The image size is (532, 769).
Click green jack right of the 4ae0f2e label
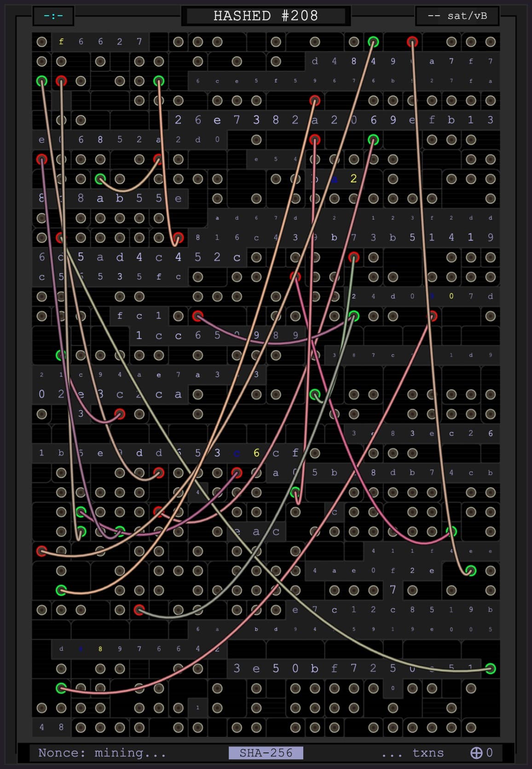[470, 571]
